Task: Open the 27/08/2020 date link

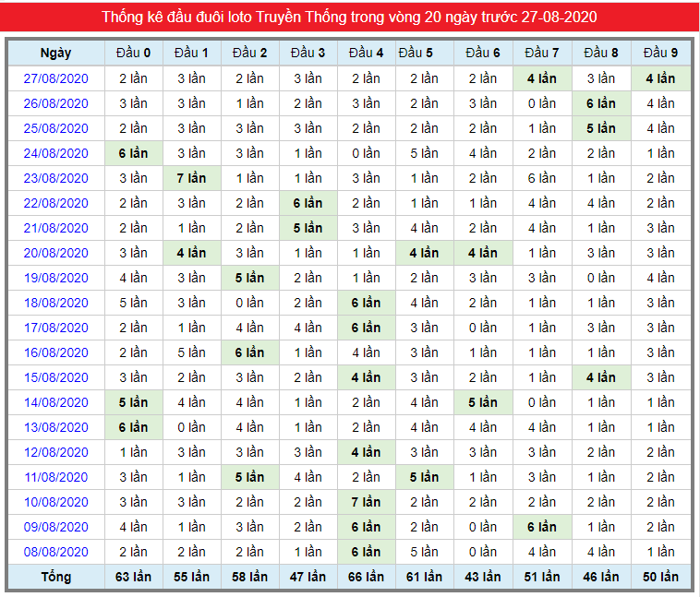Action: (55, 78)
